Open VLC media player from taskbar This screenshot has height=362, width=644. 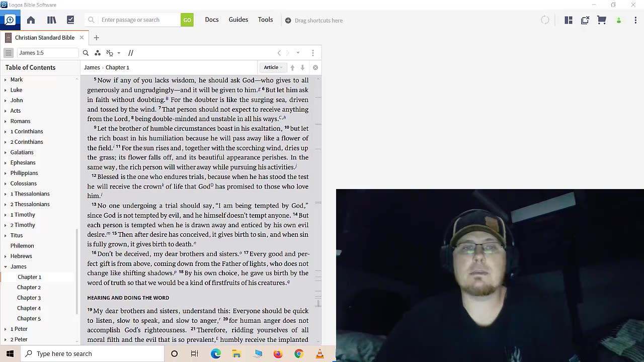(x=319, y=354)
